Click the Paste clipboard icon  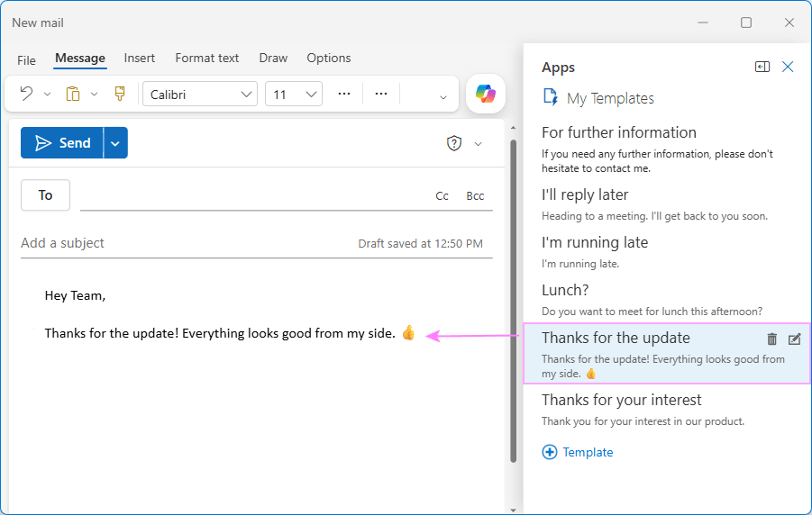[x=73, y=94]
